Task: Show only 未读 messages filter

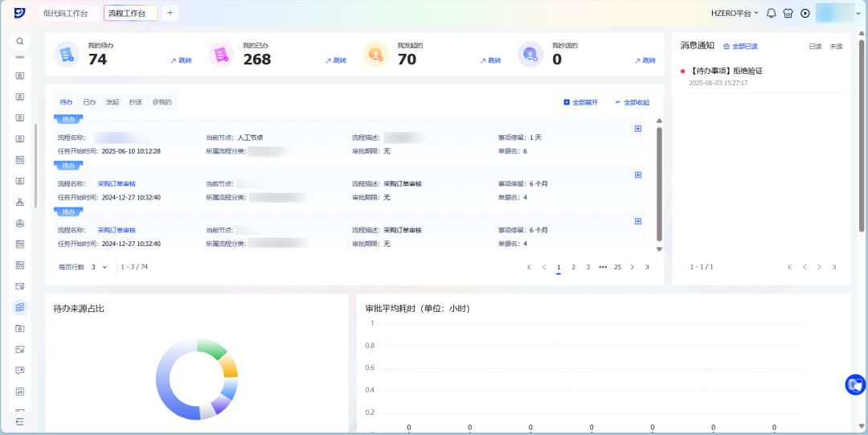Action: tap(836, 47)
